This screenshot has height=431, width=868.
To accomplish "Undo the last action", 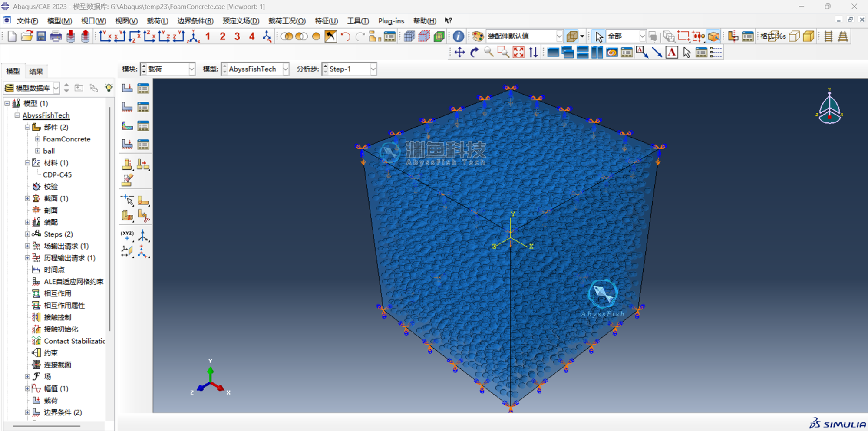I will (x=346, y=36).
